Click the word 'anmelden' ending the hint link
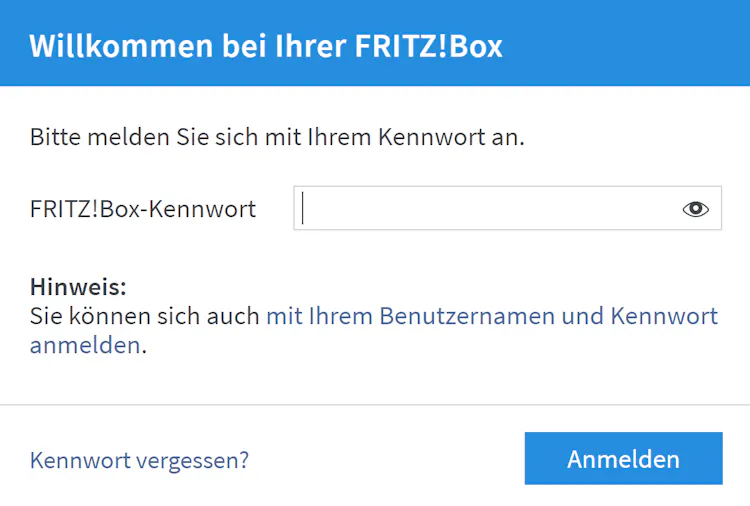Screen dimensions: 750x506 click(x=85, y=346)
